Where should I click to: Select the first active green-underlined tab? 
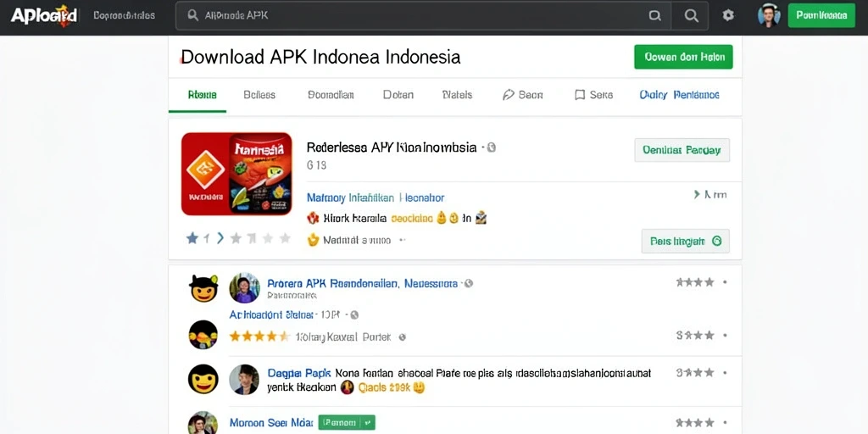click(x=202, y=95)
